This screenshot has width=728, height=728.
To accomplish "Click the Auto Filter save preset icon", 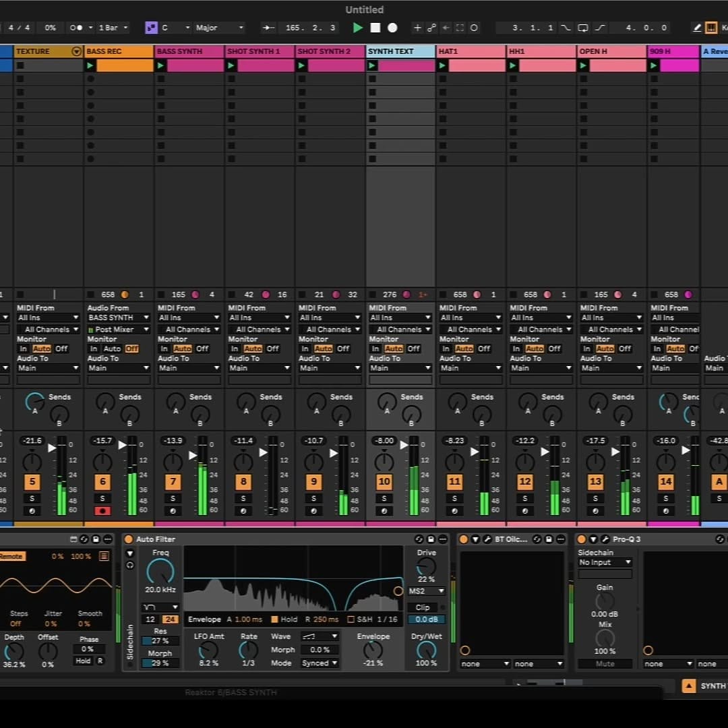I will click(x=431, y=539).
